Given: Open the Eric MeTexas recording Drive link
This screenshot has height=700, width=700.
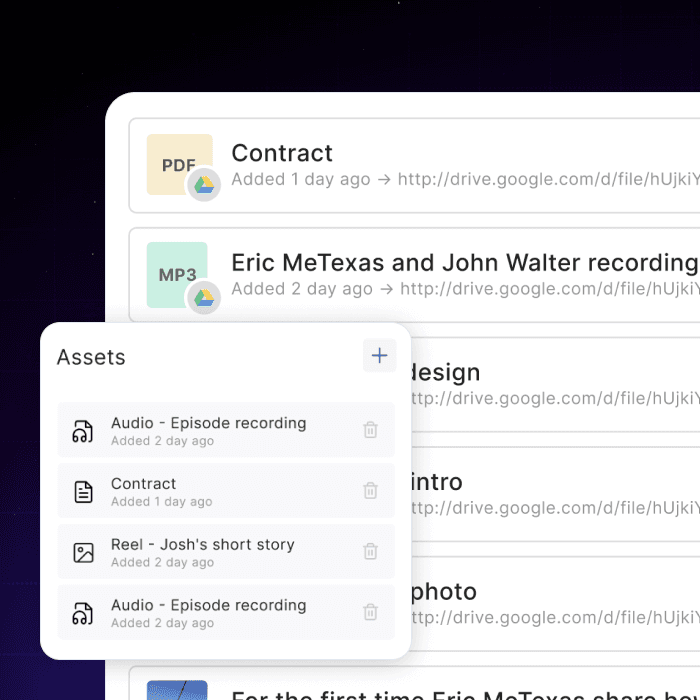Looking at the screenshot, I should (x=550, y=289).
